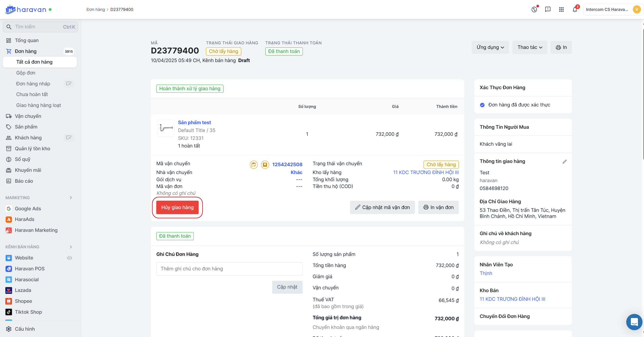Edit delivery info with pencil icon
This screenshot has height=337, width=644.
click(564, 162)
